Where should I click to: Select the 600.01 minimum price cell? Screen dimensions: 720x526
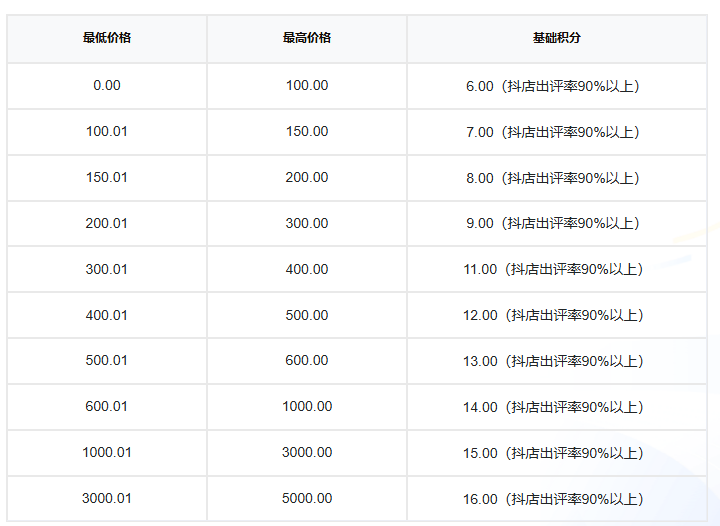click(x=107, y=407)
